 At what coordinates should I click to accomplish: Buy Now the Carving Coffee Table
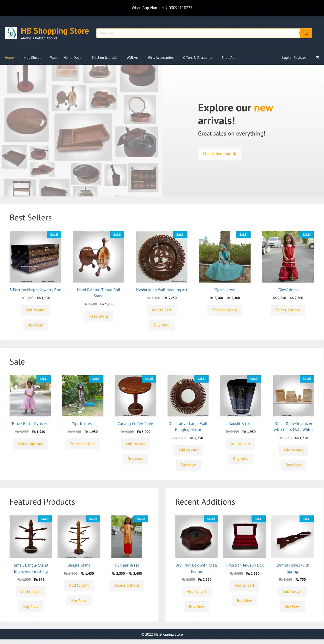[x=135, y=459]
